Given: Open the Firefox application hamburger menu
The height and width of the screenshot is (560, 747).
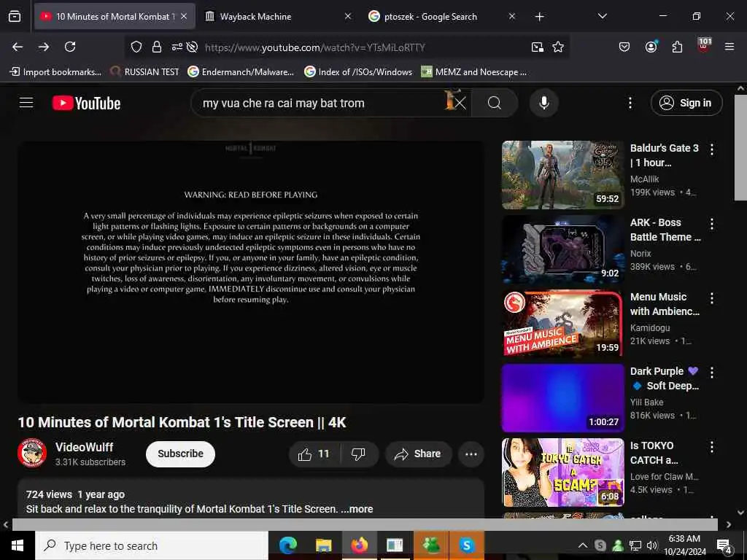Looking at the screenshot, I should tap(729, 47).
